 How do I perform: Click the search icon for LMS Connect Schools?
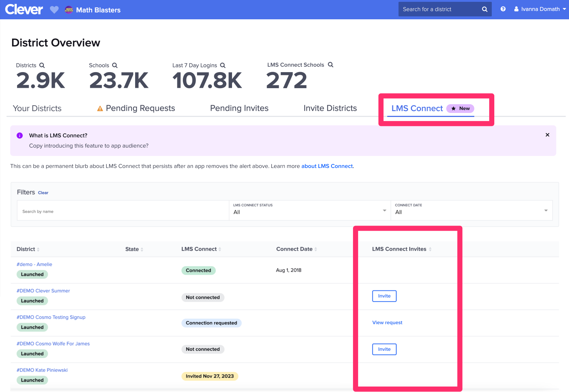pyautogui.click(x=331, y=64)
